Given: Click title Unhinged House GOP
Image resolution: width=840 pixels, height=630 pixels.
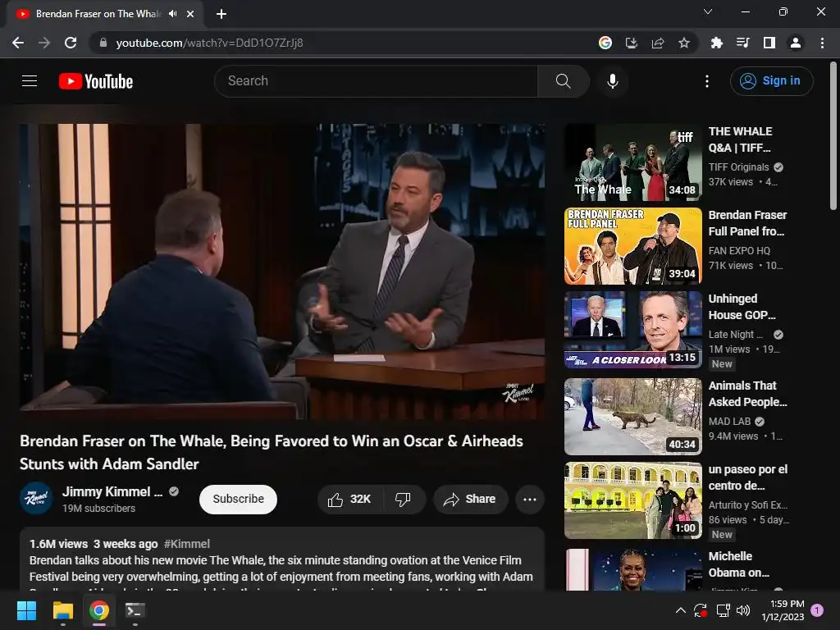Looking at the screenshot, I should [742, 307].
